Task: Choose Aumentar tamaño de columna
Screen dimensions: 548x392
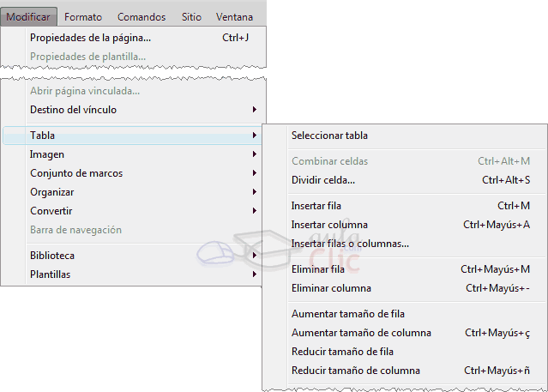Action: pyautogui.click(x=361, y=333)
